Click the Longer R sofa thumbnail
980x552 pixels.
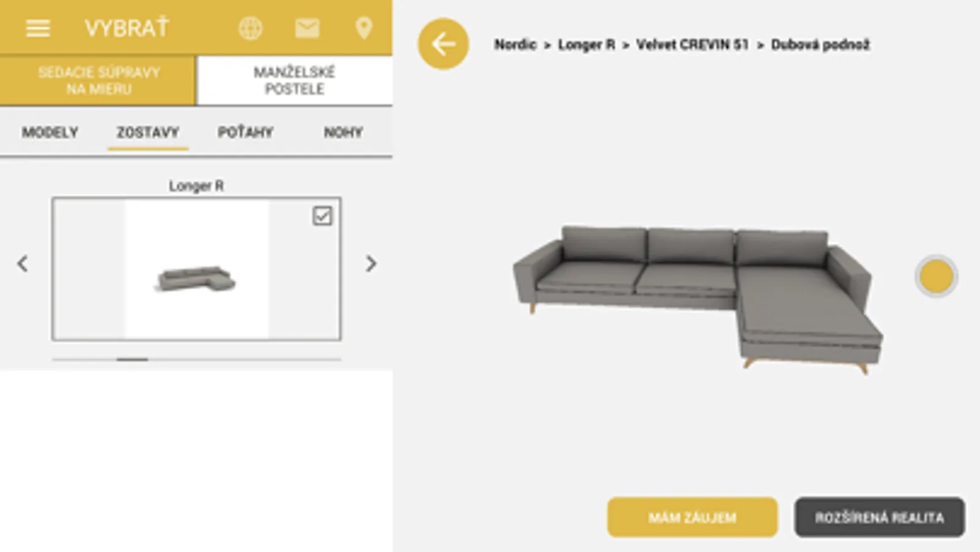tap(196, 269)
